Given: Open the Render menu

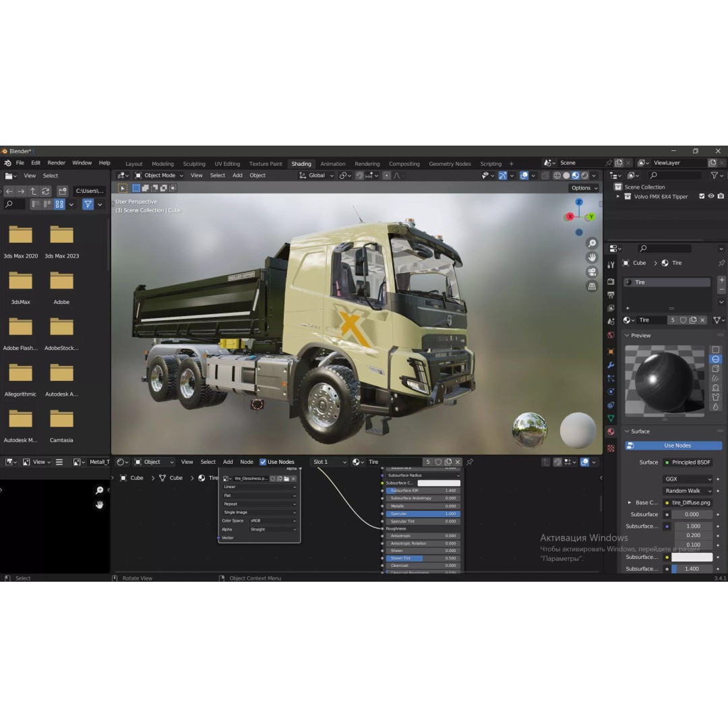Looking at the screenshot, I should (x=56, y=163).
